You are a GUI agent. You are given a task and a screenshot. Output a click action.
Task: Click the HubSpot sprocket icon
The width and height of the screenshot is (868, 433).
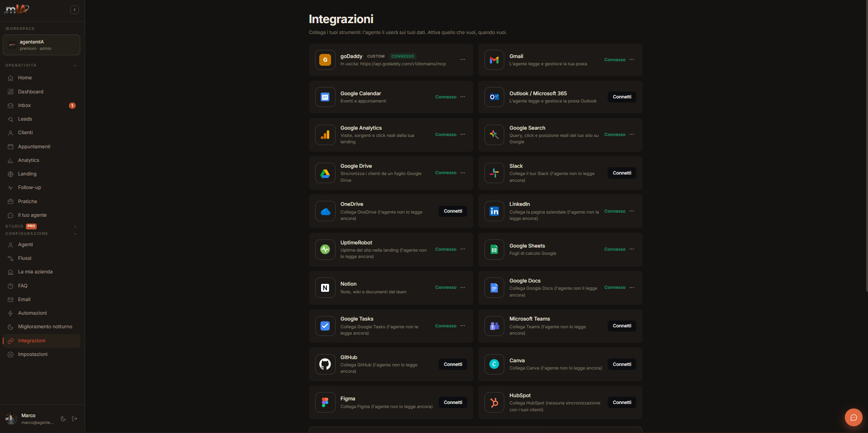pos(494,402)
